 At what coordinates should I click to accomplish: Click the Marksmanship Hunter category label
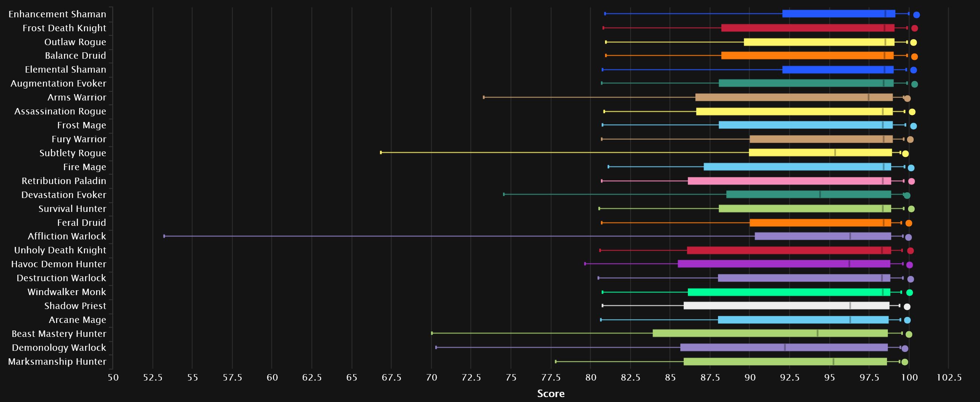(57, 361)
